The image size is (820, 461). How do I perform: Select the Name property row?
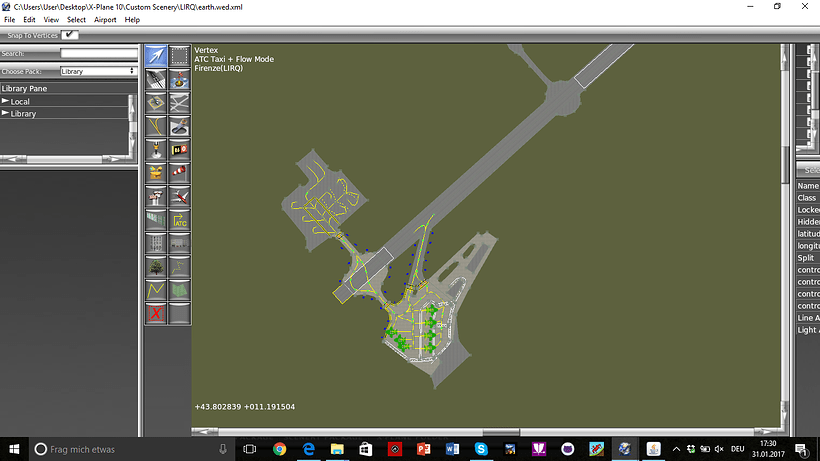[808, 186]
